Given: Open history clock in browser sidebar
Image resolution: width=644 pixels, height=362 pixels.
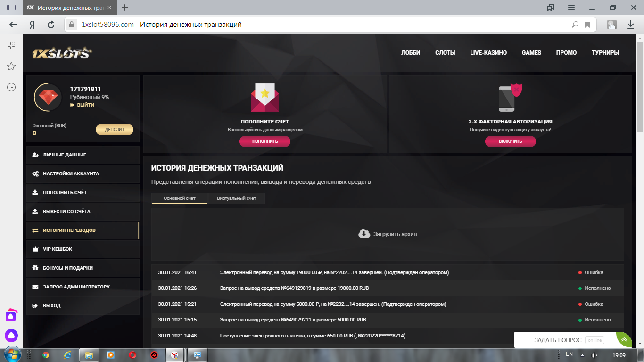Looking at the screenshot, I should click(11, 87).
